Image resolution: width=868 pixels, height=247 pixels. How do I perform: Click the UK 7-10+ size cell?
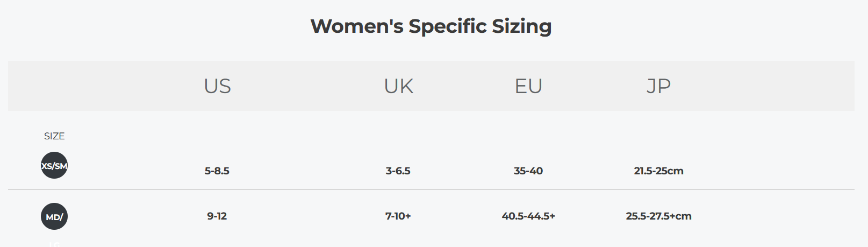pyautogui.click(x=398, y=216)
